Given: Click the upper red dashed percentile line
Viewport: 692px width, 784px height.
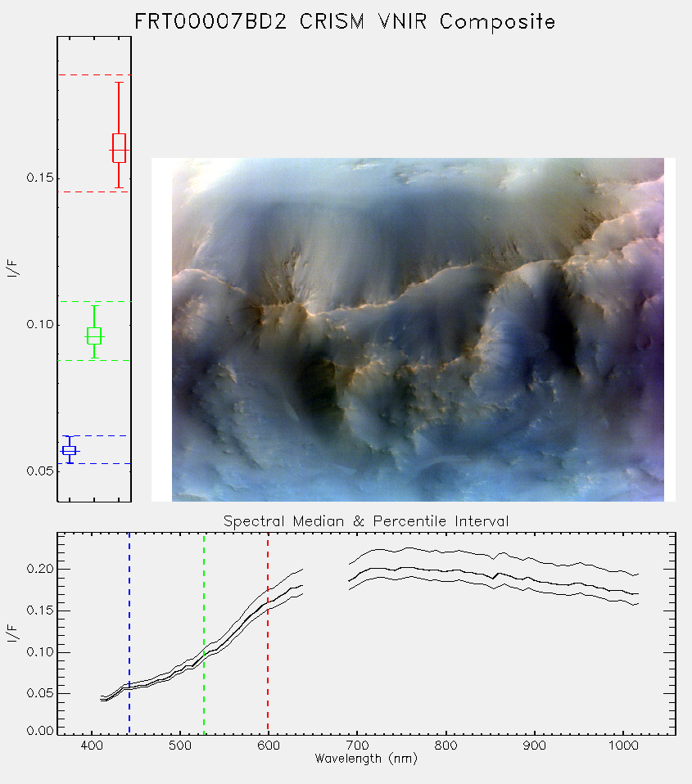Looking at the screenshot, I should pyautogui.click(x=94, y=75).
